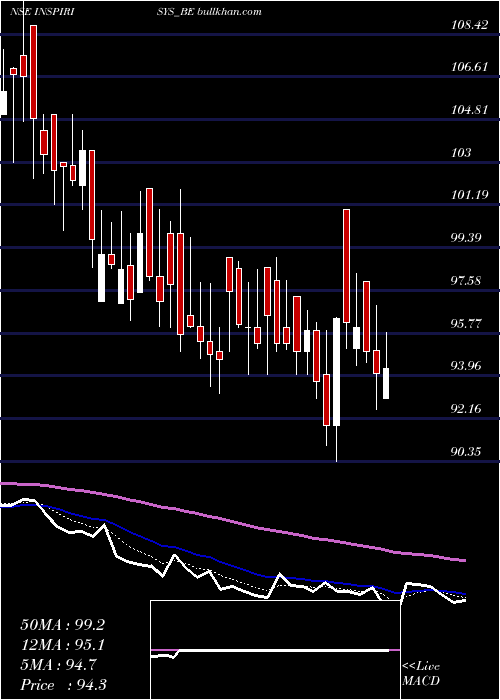Click the 5MA : 94.7 value

click(x=58, y=665)
